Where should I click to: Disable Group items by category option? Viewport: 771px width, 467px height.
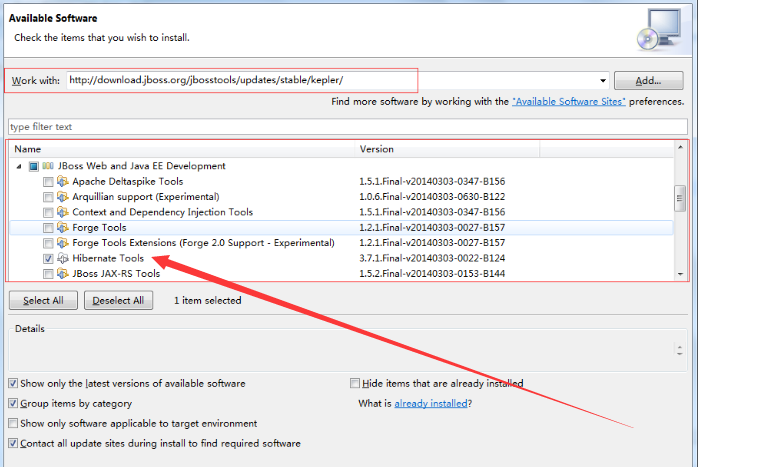12,403
